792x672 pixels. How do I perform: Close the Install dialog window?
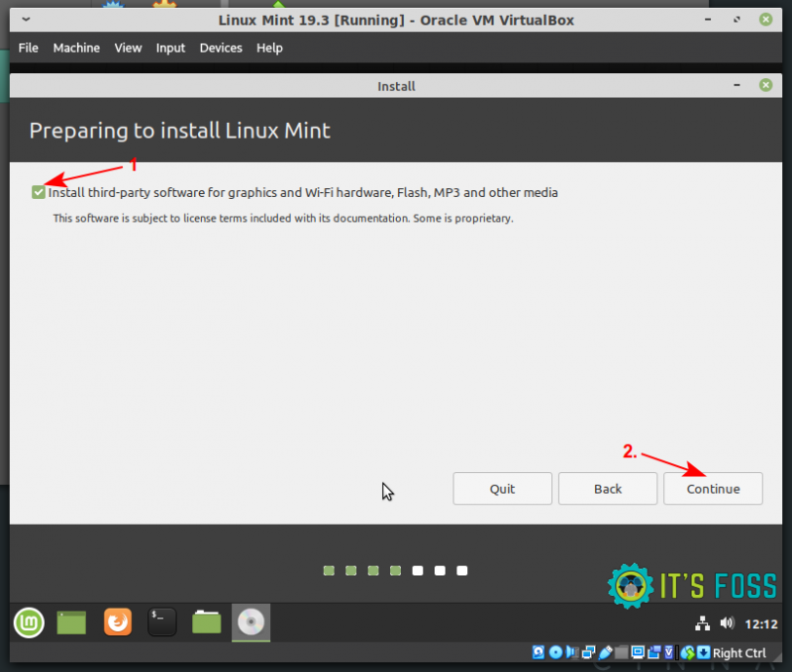(765, 85)
